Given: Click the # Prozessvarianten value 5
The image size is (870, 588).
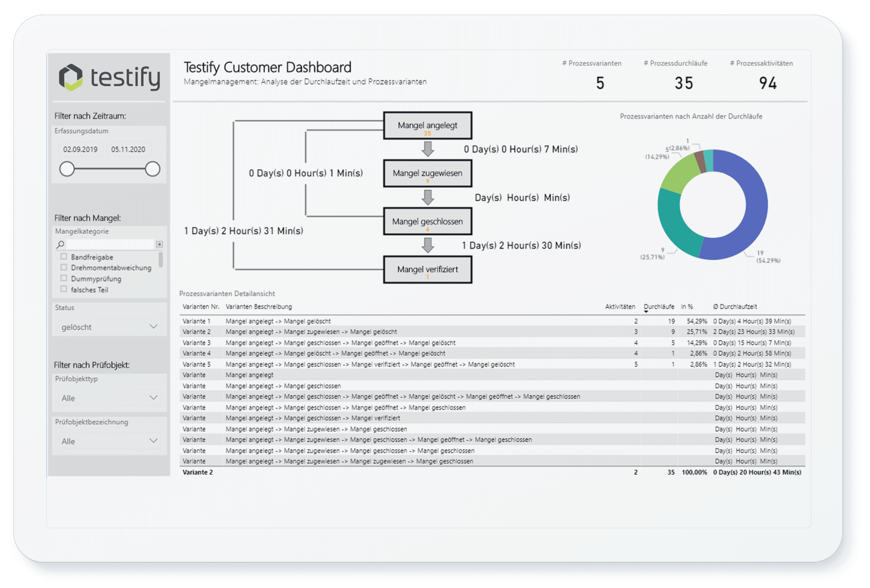Looking at the screenshot, I should pos(600,83).
